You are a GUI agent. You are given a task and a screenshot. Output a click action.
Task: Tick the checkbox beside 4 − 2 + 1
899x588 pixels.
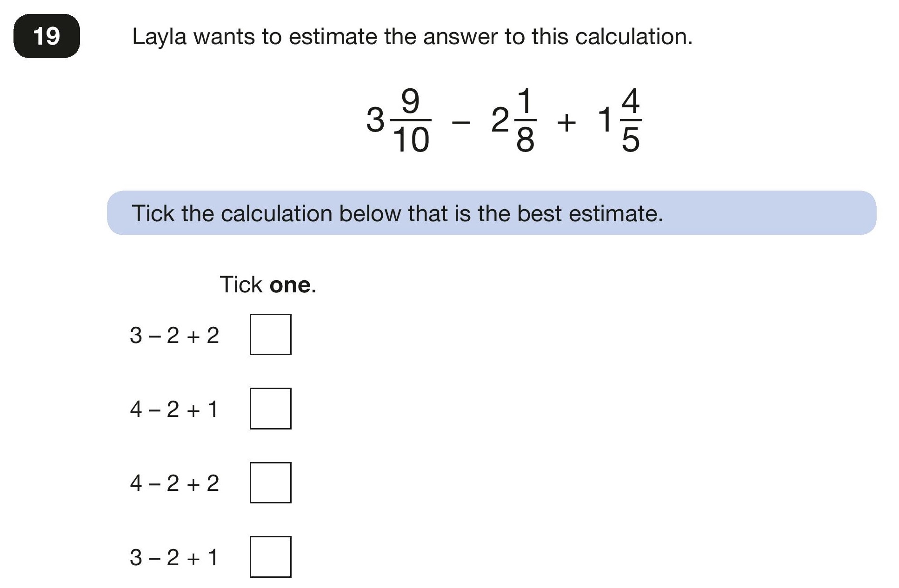(270, 409)
